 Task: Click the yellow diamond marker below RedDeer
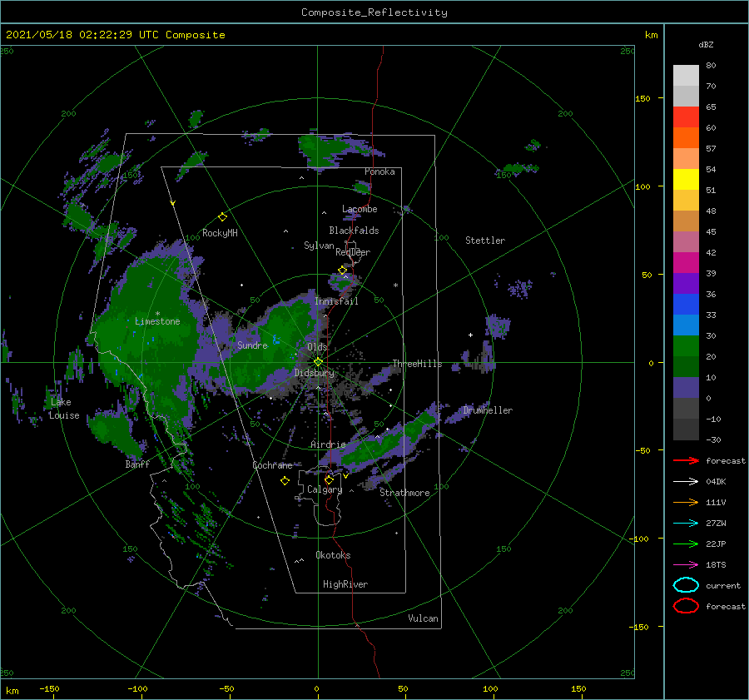tap(342, 271)
